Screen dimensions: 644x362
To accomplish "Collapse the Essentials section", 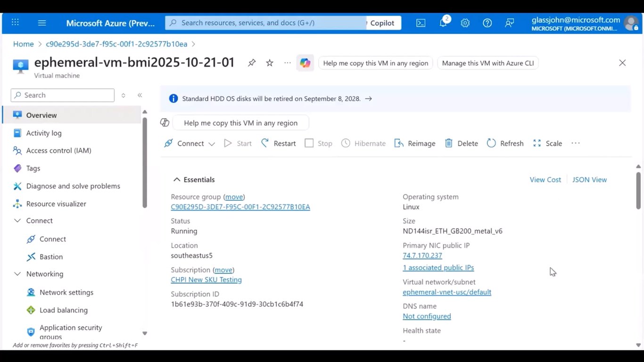I will (177, 180).
